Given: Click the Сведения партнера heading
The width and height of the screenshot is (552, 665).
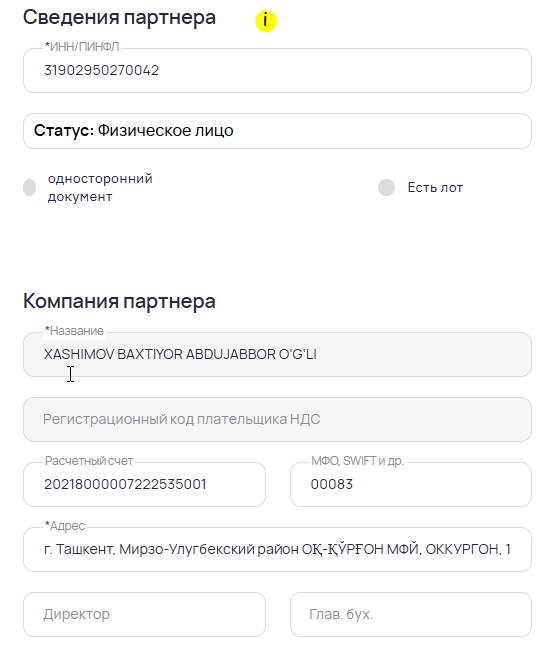Looking at the screenshot, I should (119, 18).
